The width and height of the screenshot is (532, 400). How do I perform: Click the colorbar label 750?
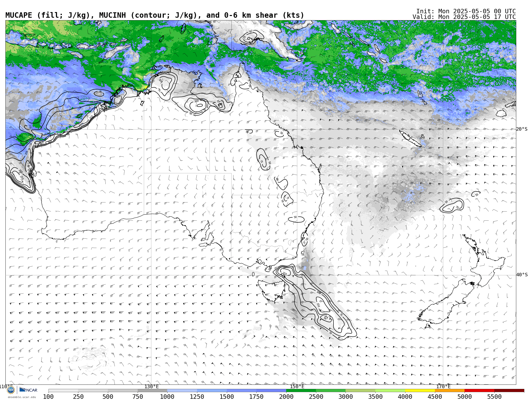(x=138, y=397)
